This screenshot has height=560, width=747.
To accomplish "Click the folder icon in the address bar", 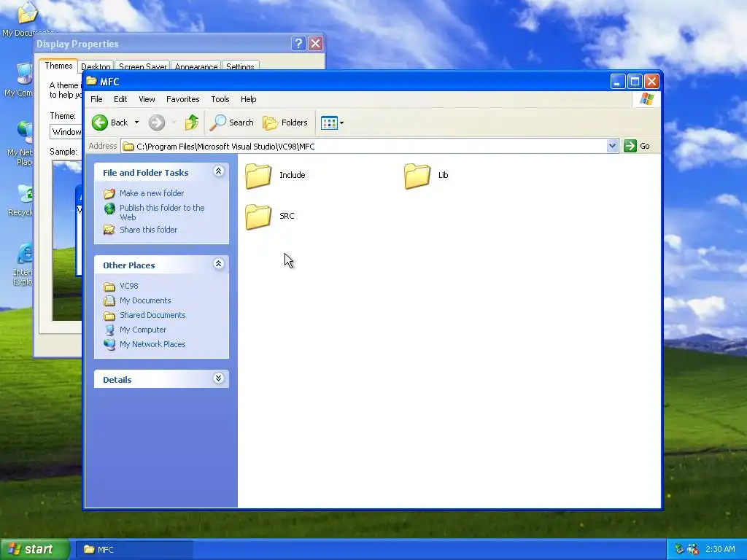I will [x=128, y=146].
